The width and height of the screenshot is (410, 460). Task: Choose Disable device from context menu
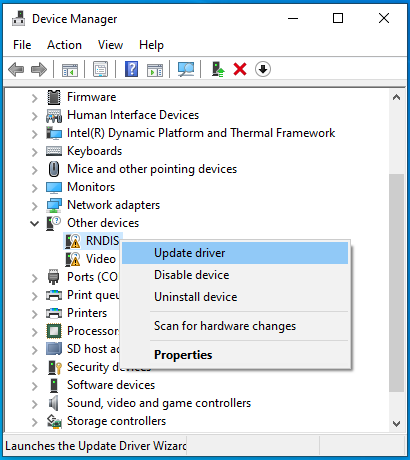pos(235,275)
